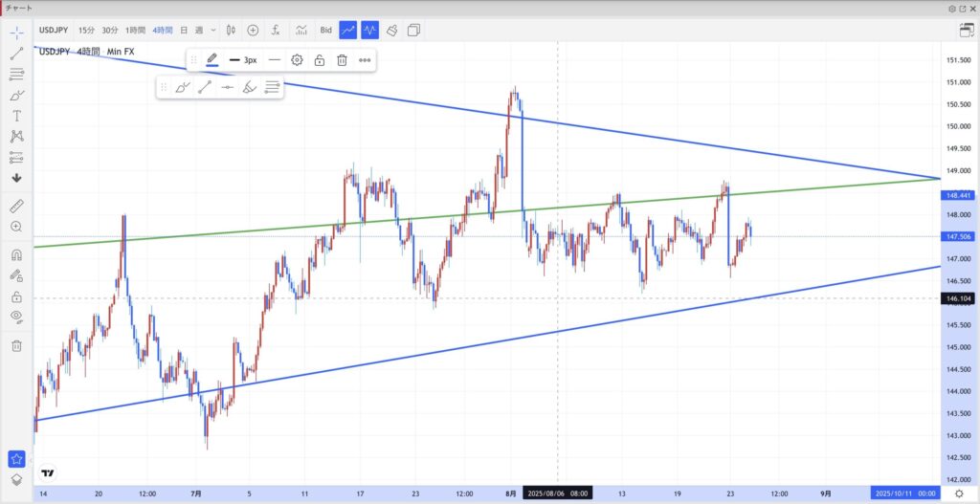Click the 2025/08/06 08:00 date label
Image resolution: width=980 pixels, height=504 pixels.
tap(558, 493)
